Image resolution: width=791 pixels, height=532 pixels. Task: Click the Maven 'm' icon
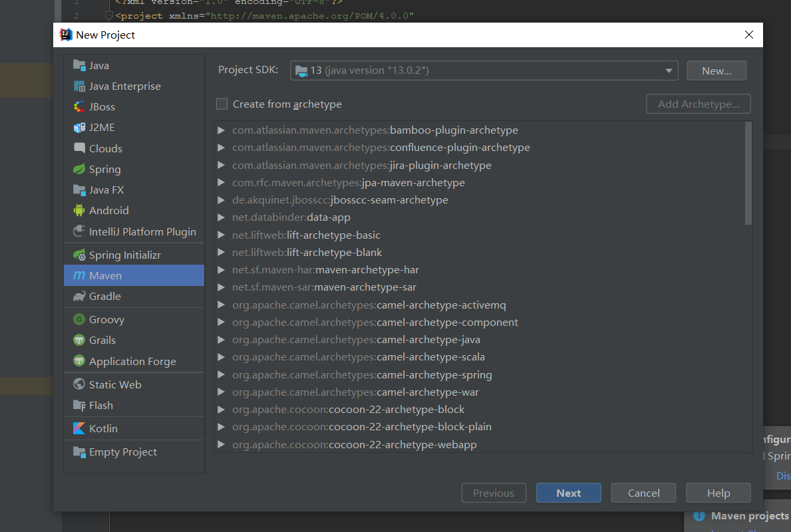(79, 275)
